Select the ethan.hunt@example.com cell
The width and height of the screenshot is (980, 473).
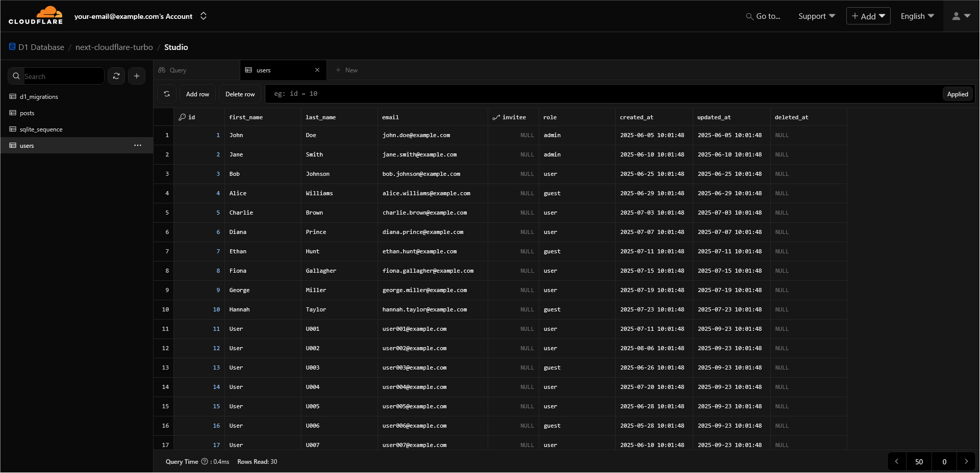433,252
